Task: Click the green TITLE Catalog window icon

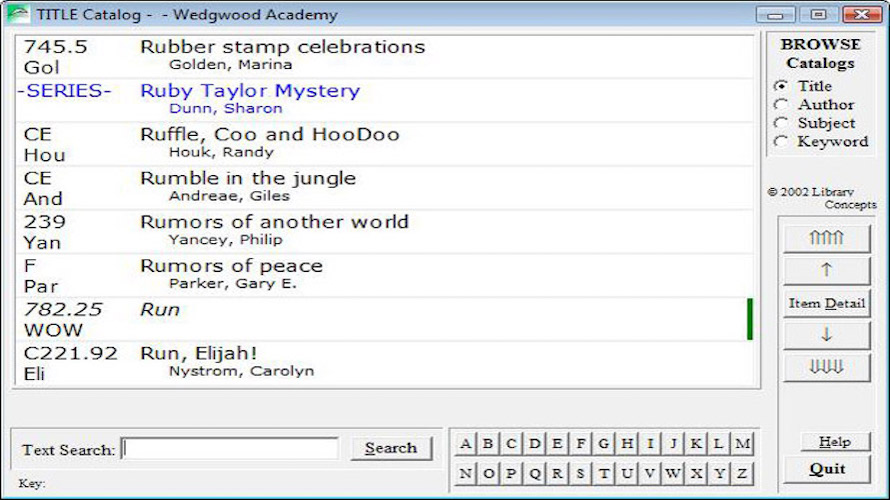Action: tap(17, 15)
